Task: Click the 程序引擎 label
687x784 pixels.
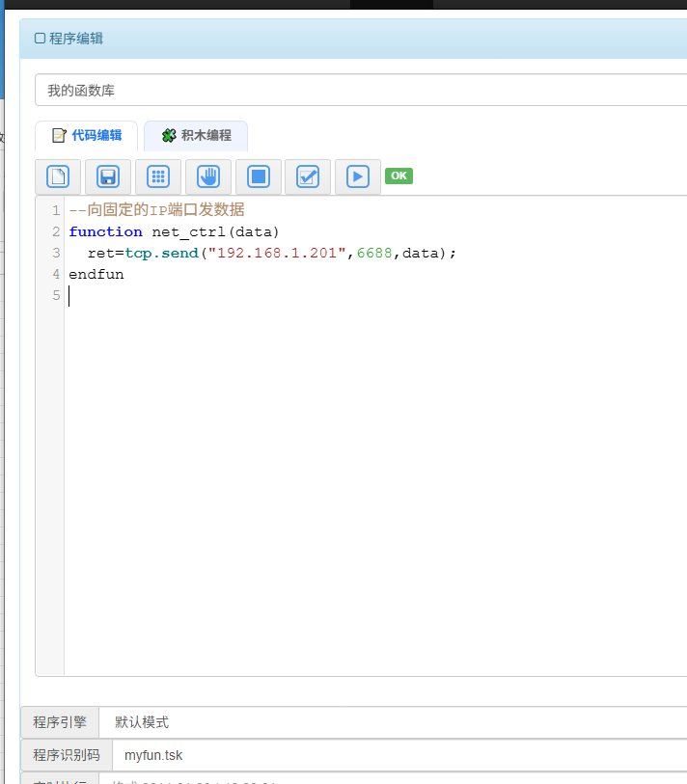Action: pos(60,722)
